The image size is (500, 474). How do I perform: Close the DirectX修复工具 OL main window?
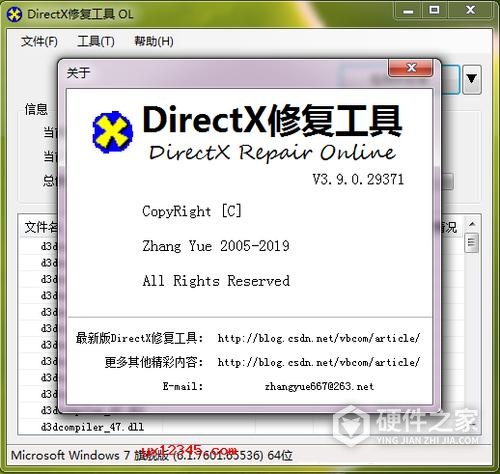click(x=470, y=11)
